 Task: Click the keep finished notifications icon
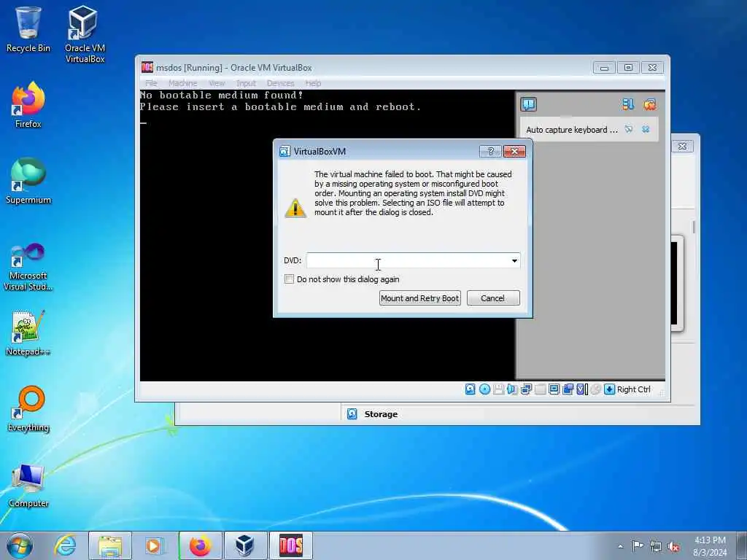point(628,104)
